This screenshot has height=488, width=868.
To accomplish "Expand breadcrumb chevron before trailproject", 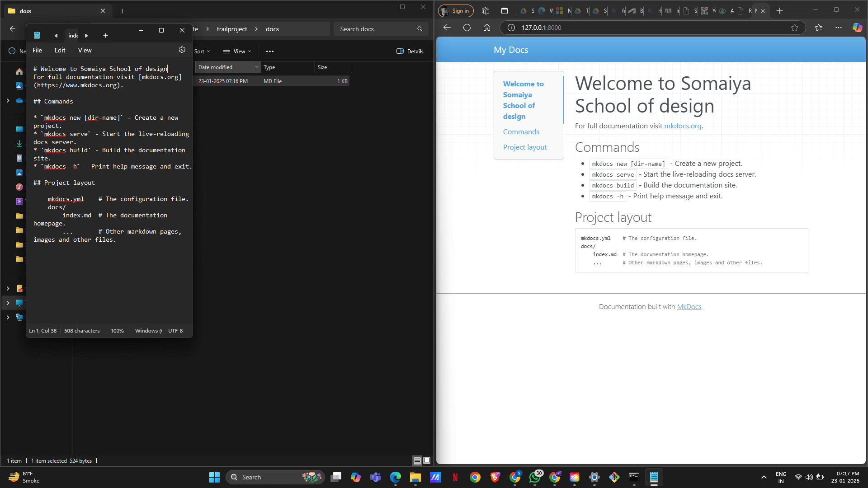I will click(x=208, y=29).
